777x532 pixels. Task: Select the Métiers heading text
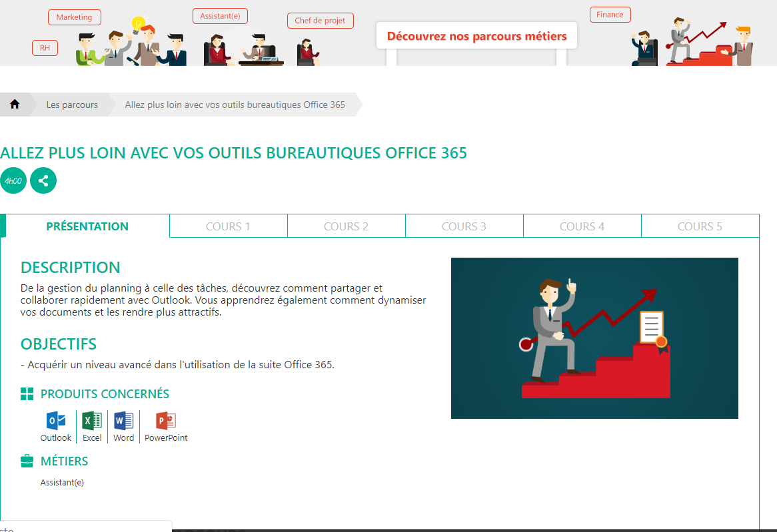point(65,461)
